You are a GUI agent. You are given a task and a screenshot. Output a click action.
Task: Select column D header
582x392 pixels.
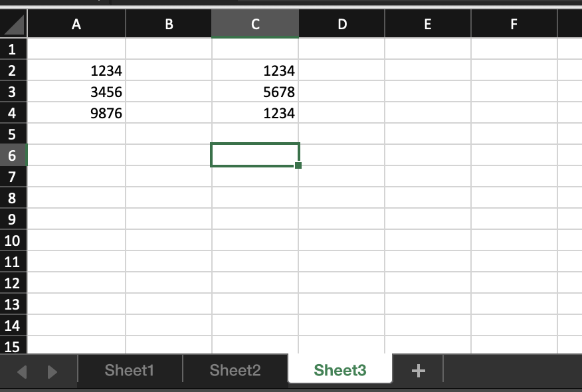coord(342,24)
